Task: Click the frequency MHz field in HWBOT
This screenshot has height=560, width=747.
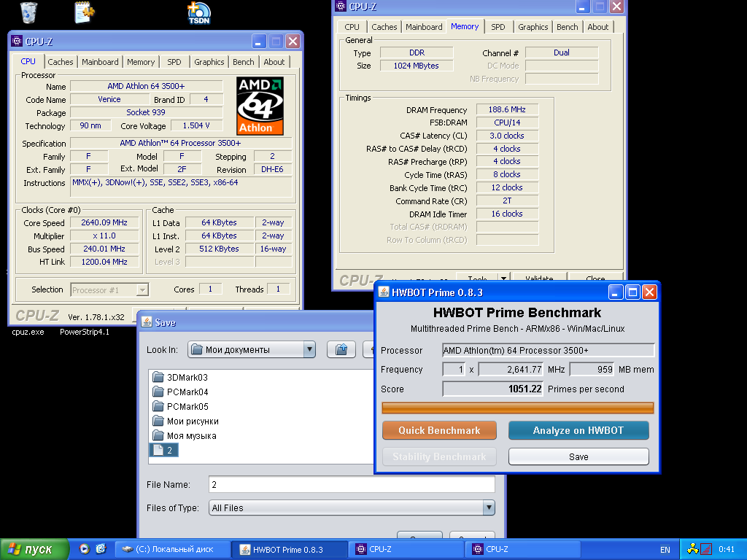Action: (x=511, y=369)
